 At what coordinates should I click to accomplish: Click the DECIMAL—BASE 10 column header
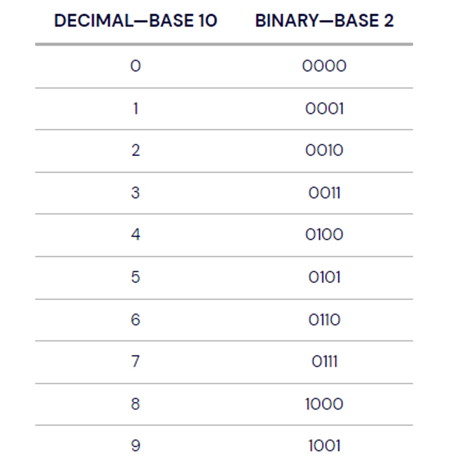[x=136, y=21]
